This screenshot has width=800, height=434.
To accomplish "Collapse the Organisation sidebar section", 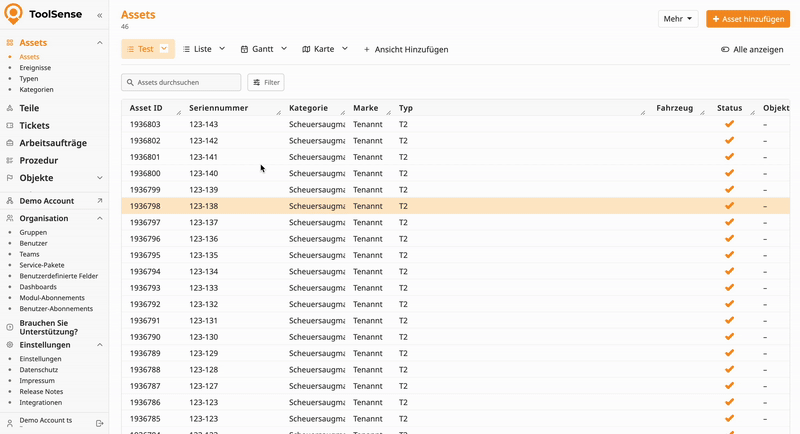I will click(99, 218).
